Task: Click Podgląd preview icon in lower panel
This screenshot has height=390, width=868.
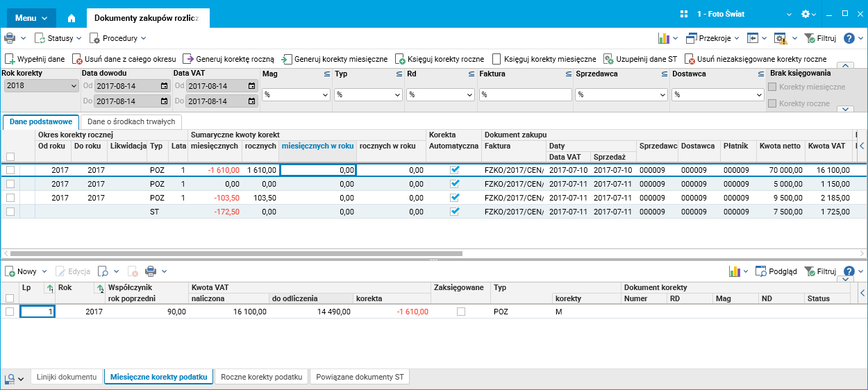Action: 761,271
